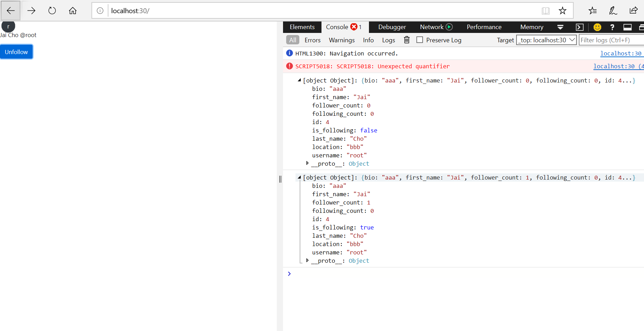Open the favorites hub icon
The height and width of the screenshot is (331, 644).
[592, 11]
